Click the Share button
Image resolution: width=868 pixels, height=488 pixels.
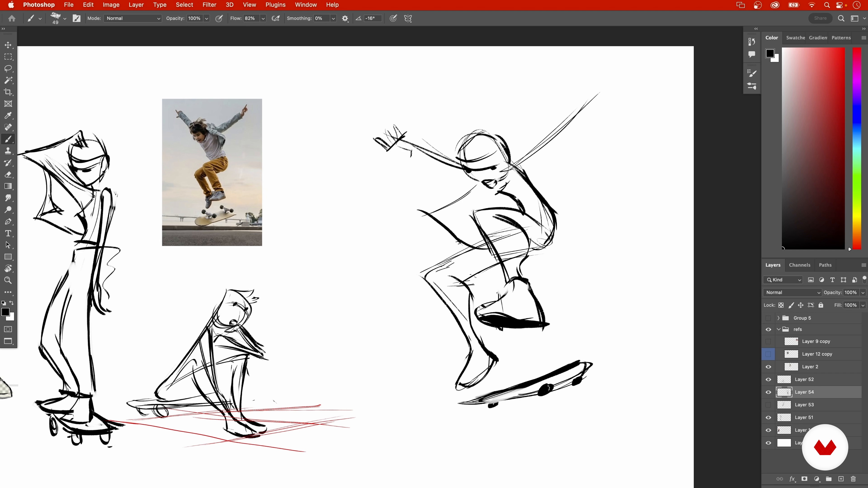tap(820, 18)
